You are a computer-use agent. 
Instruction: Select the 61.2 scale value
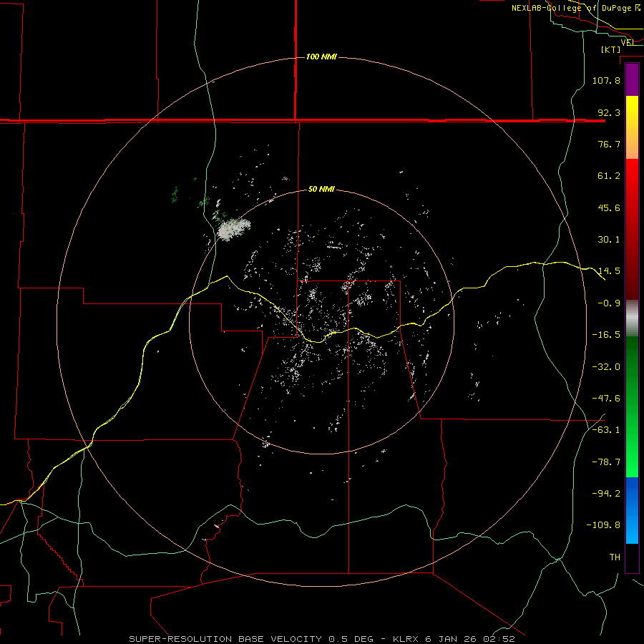click(609, 176)
